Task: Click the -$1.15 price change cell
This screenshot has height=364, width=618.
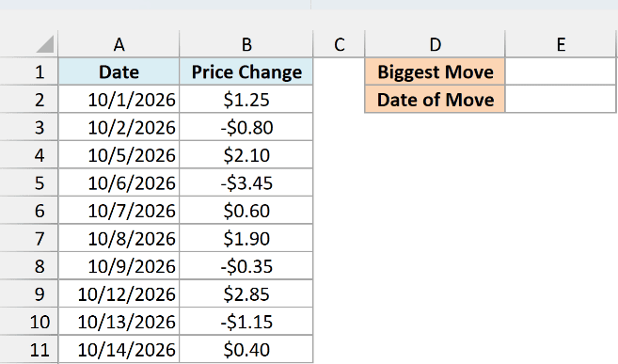Action: click(x=246, y=322)
